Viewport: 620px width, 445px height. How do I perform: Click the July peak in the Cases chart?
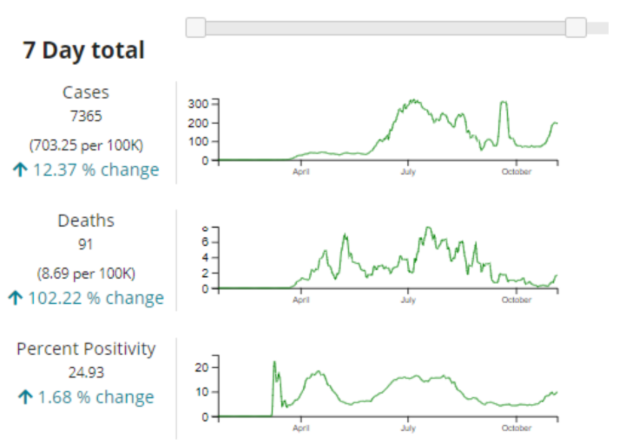click(412, 102)
